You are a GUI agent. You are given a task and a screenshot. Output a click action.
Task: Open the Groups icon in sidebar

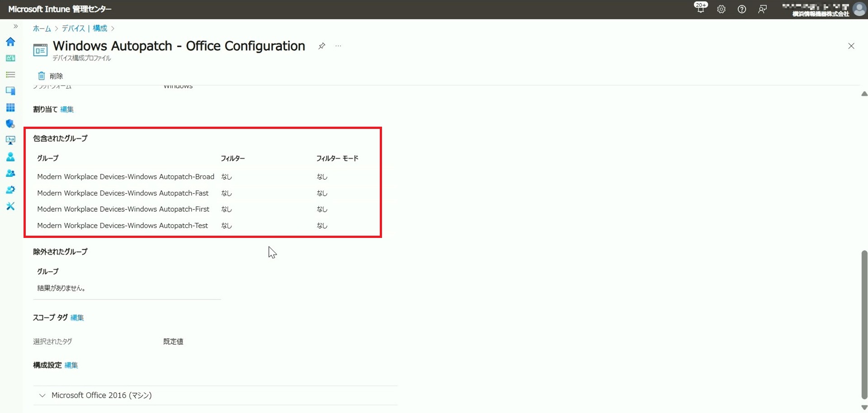(10, 173)
